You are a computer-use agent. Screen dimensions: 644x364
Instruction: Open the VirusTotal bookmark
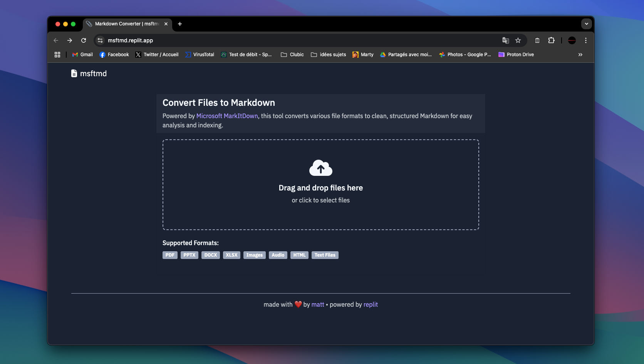199,55
